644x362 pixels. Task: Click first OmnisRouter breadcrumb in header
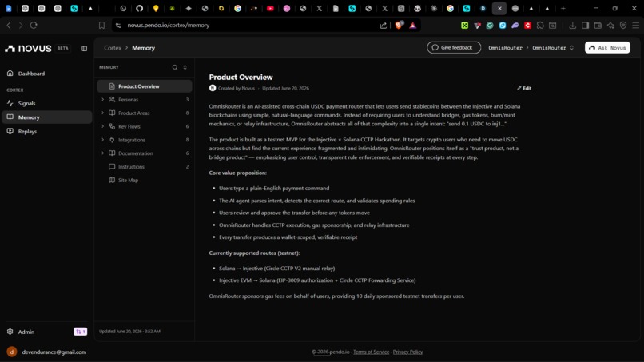[x=505, y=48]
